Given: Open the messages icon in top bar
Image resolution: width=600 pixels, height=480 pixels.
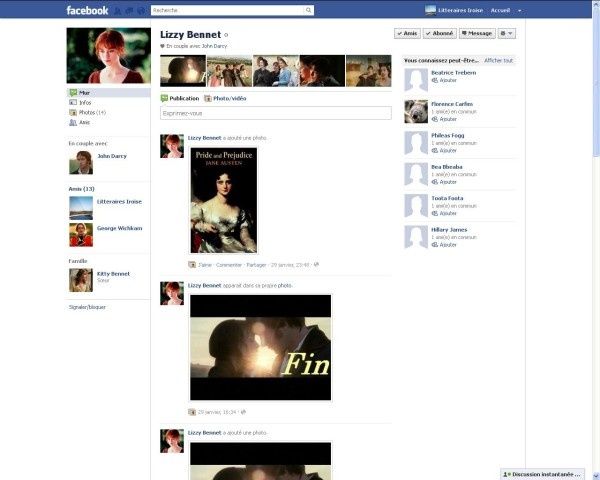Looking at the screenshot, I should pyautogui.click(x=129, y=11).
